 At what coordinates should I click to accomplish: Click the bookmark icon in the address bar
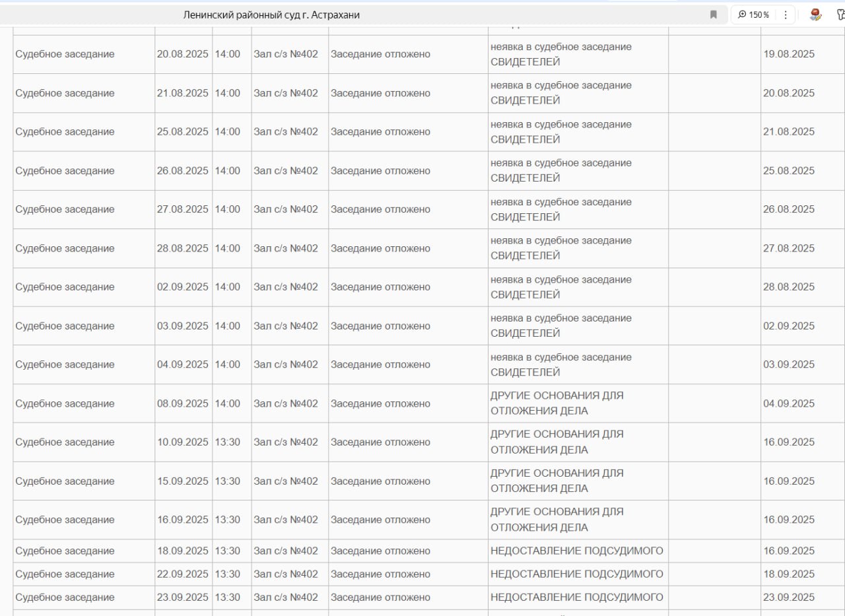713,15
